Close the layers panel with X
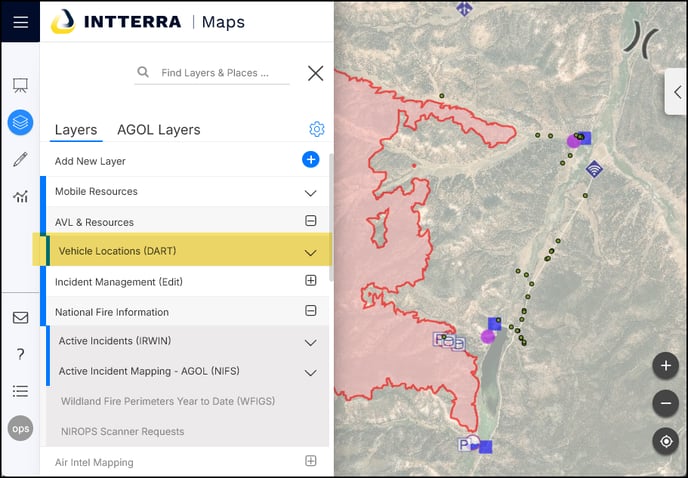Viewport: 688px width, 478px height. coord(315,73)
